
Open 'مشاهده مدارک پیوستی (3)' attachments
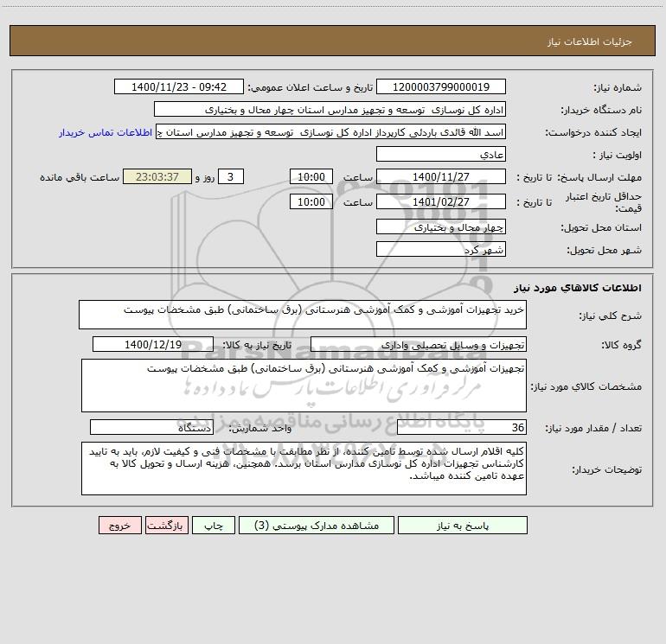click(317, 526)
